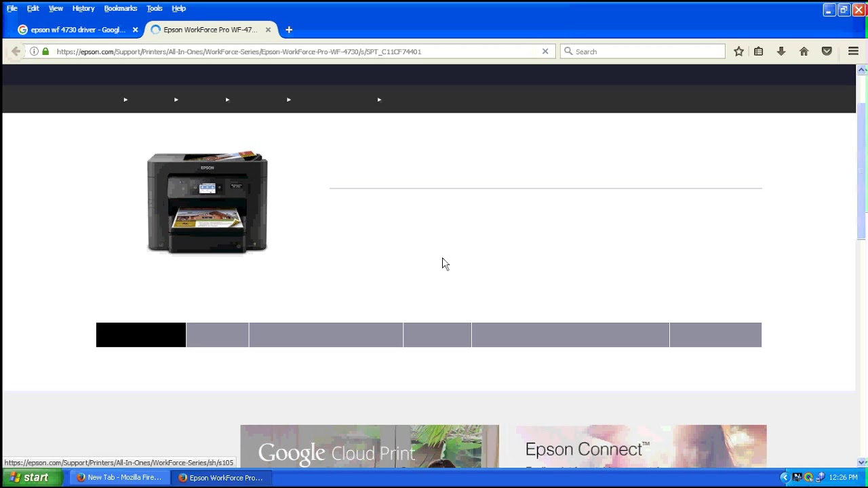The image size is (868, 488).
Task: Show hidden tray icons chevron
Action: (785, 477)
